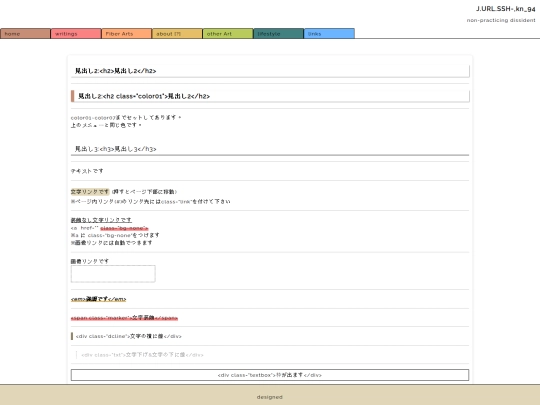Click the 'non-practicing dissident' tagline

coord(501,20)
